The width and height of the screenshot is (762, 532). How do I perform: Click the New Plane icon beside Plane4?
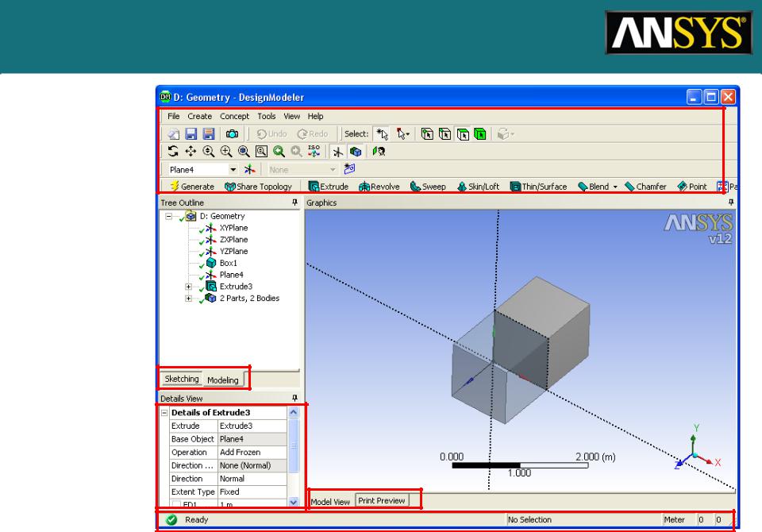coord(250,169)
